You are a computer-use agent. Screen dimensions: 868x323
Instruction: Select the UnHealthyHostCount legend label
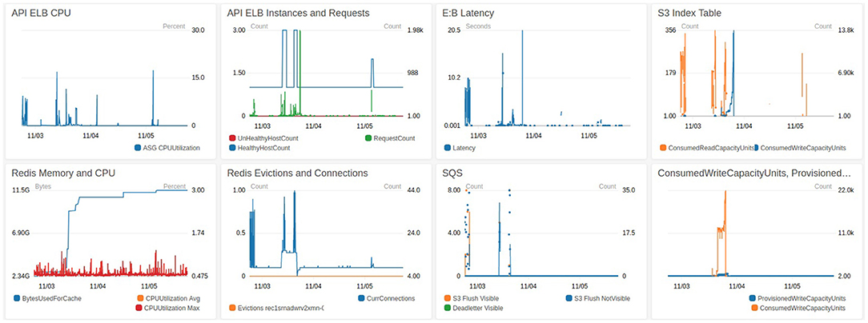tap(267, 138)
